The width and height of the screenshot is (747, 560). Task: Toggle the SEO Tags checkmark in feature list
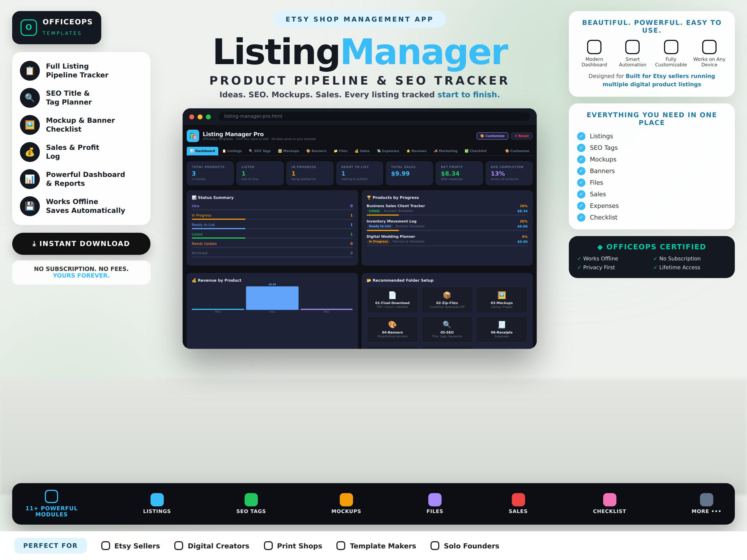(581, 147)
